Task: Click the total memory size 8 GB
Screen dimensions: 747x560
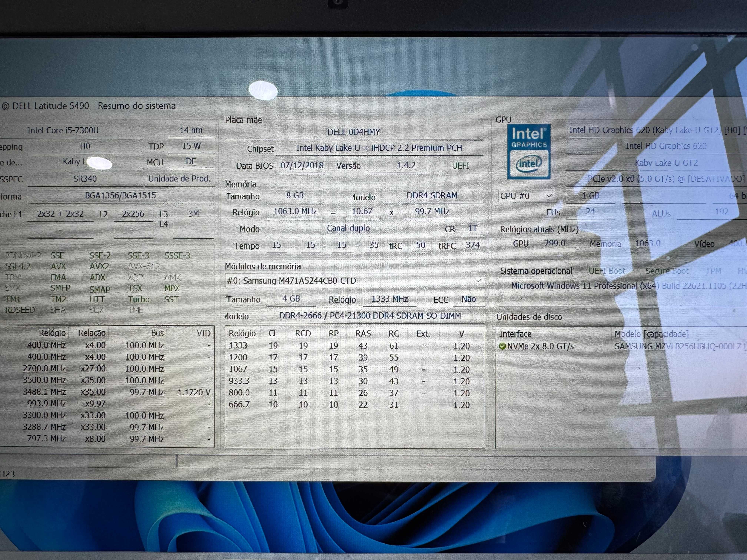Action: 295,195
